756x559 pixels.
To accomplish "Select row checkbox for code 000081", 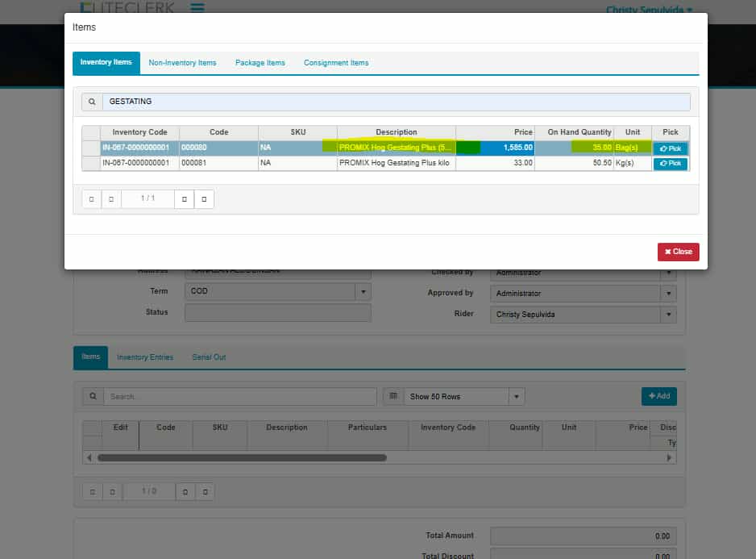I will (91, 164).
